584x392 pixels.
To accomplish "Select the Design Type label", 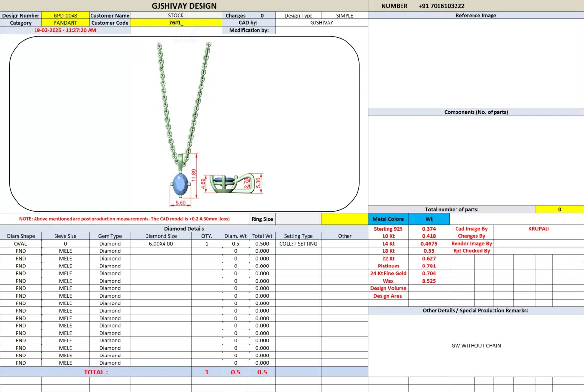I will tap(298, 16).
